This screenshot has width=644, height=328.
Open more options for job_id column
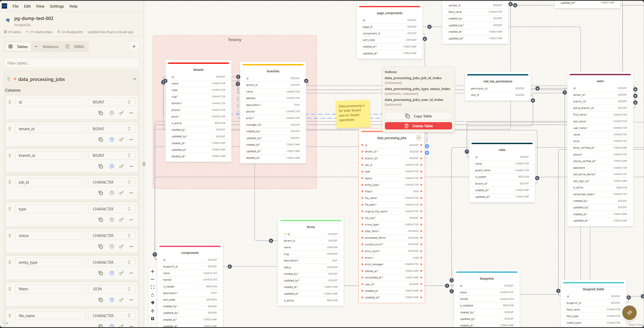pyautogui.click(x=131, y=193)
